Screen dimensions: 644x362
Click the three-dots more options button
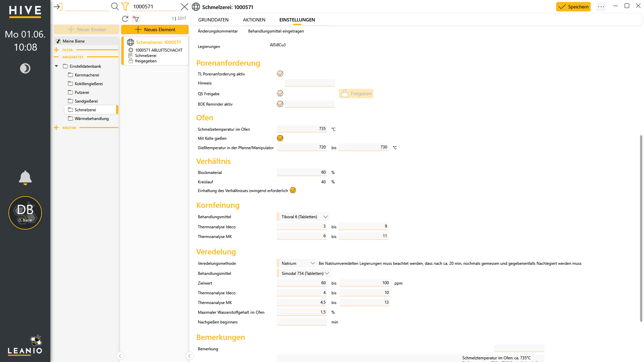coord(601,7)
